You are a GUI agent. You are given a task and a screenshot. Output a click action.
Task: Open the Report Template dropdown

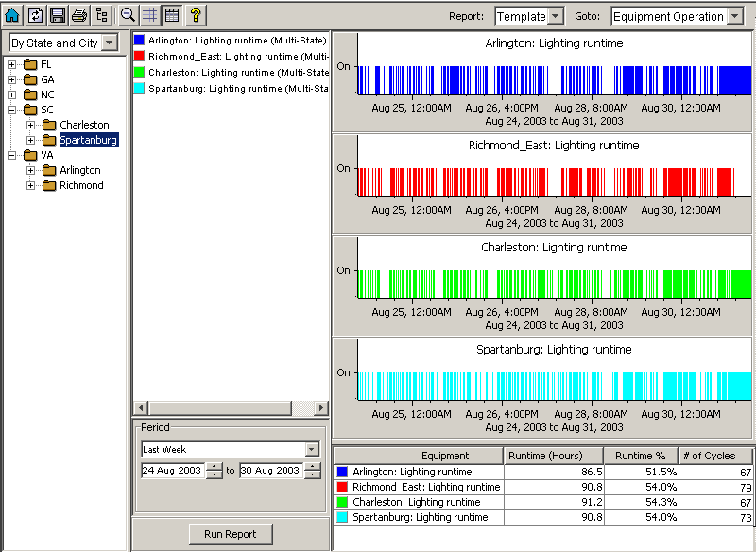click(x=555, y=16)
